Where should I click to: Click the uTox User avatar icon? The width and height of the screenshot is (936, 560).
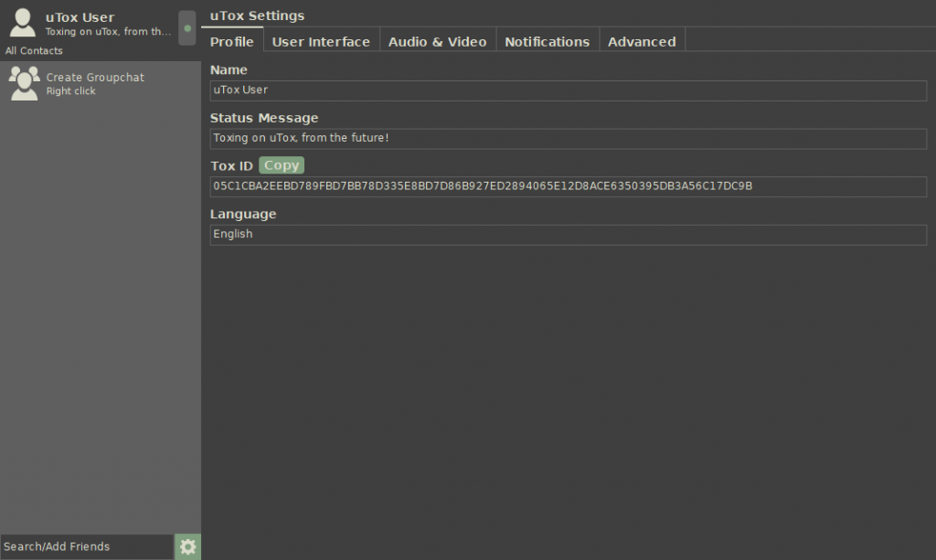coord(23,23)
